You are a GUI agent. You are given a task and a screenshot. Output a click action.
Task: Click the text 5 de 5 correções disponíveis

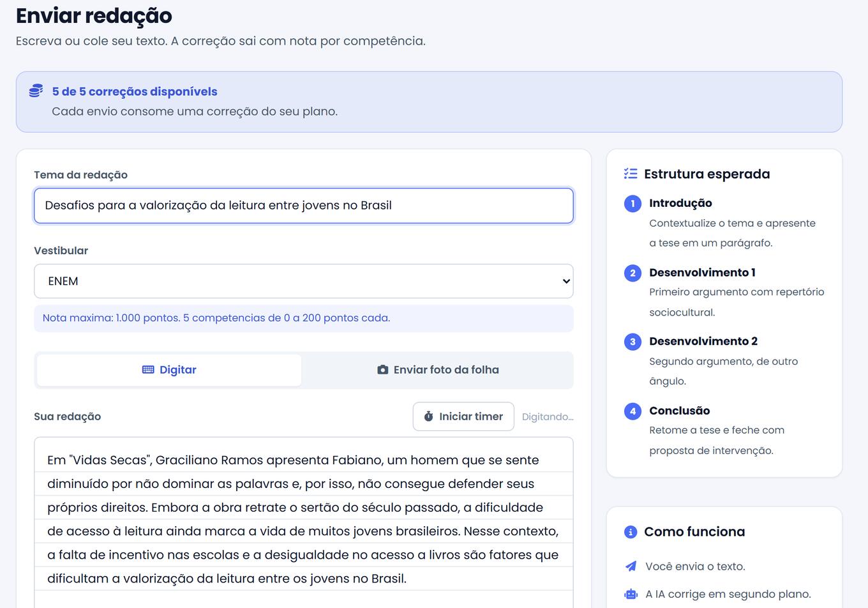135,91
